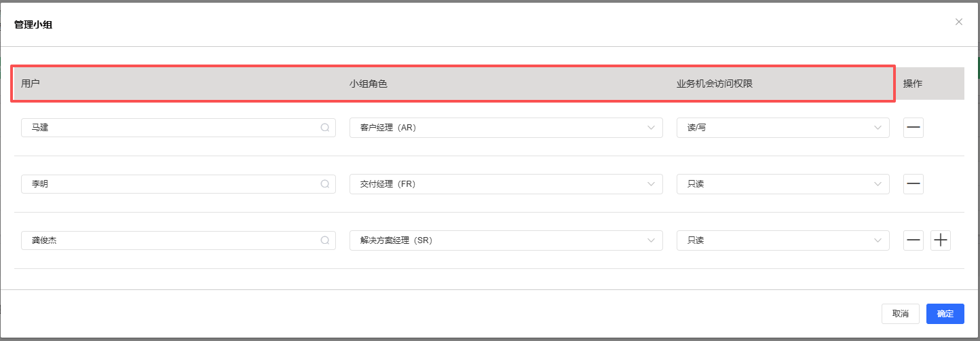Open the 客户经理 (AR) role dropdown
Viewport: 980px width, 341px height.
506,128
